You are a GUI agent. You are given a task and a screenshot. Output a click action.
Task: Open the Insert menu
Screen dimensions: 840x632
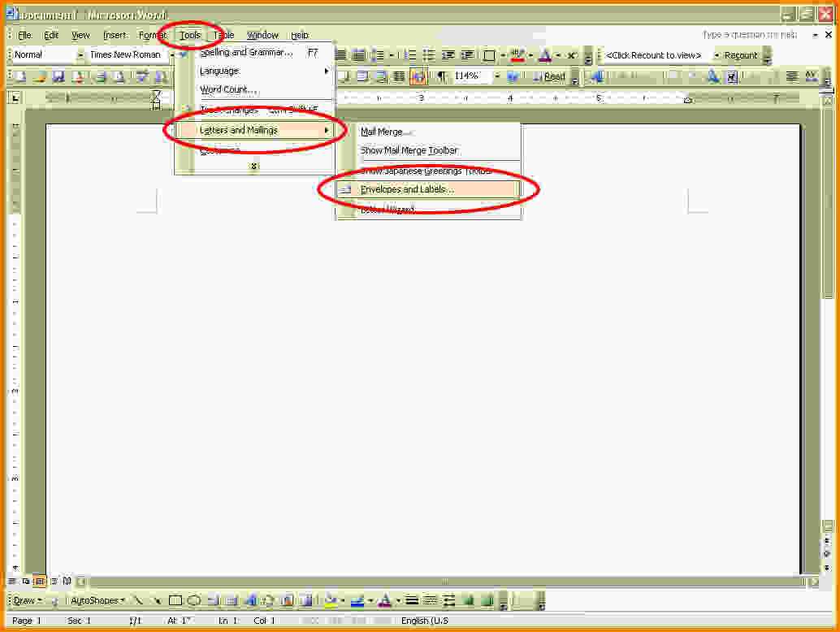(115, 36)
